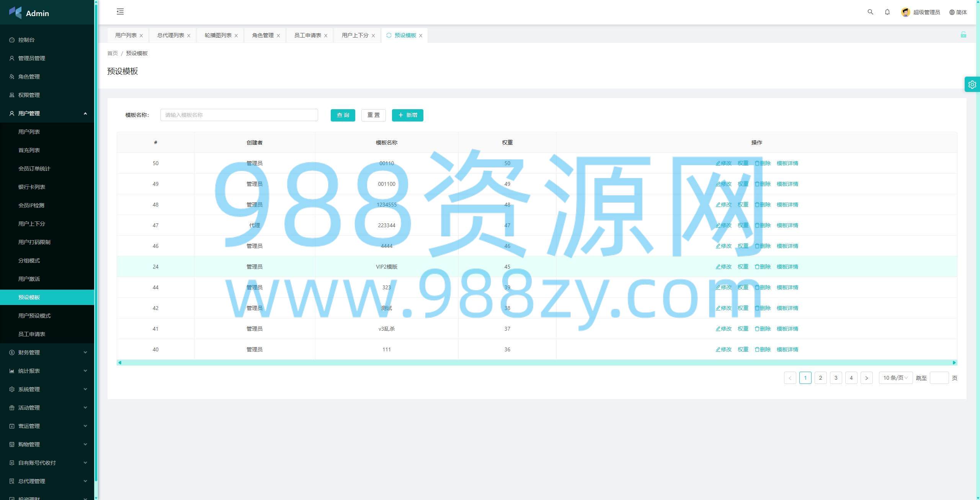
Task: Click the 查询 button
Action: pos(343,115)
